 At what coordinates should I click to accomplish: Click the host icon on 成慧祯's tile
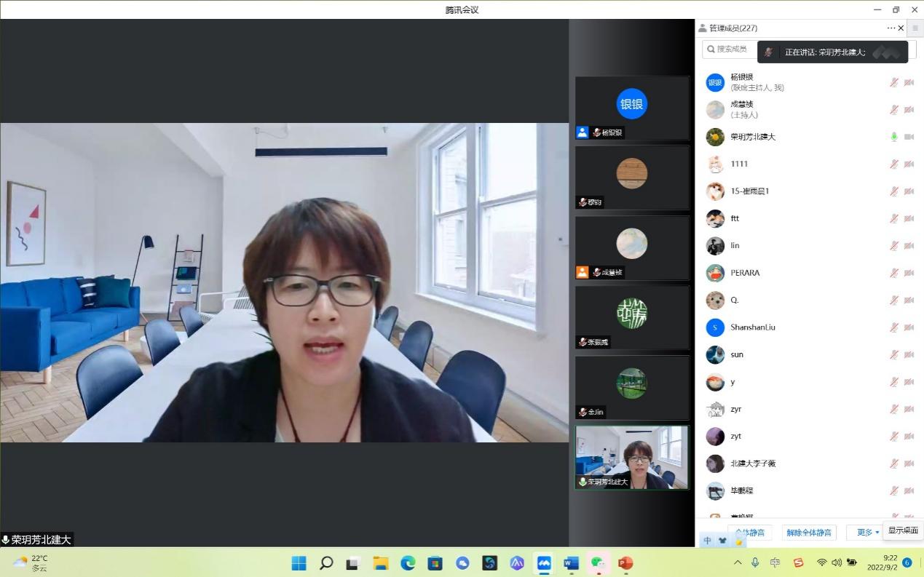click(x=582, y=272)
